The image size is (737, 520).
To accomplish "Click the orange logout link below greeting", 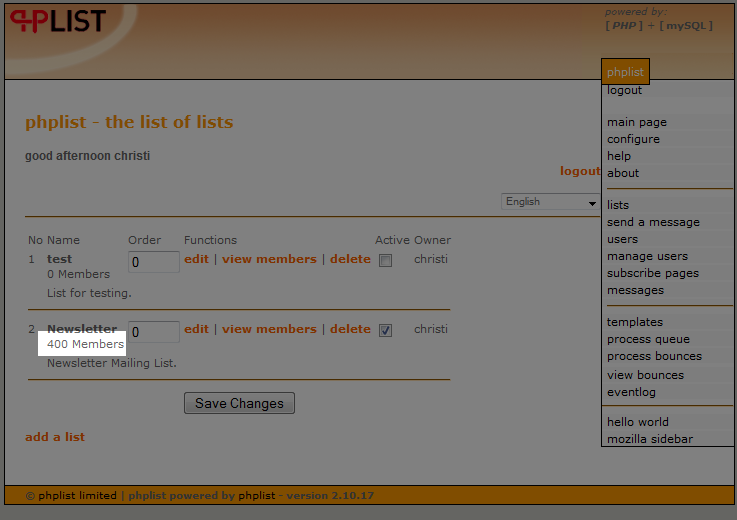I will [x=580, y=171].
